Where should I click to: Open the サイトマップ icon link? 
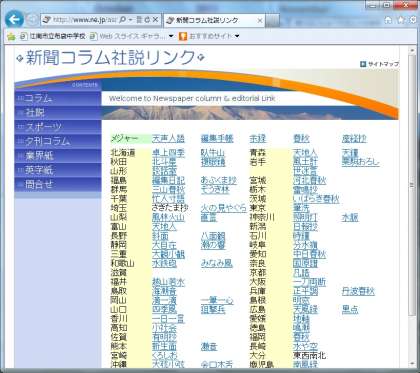click(x=363, y=64)
